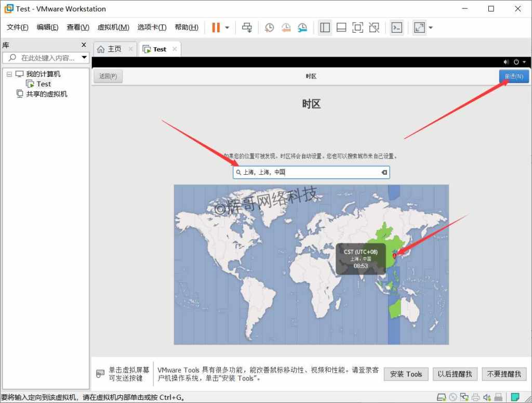The image size is (532, 403).
Task: Open the 选项卡(T) menu
Action: point(152,28)
